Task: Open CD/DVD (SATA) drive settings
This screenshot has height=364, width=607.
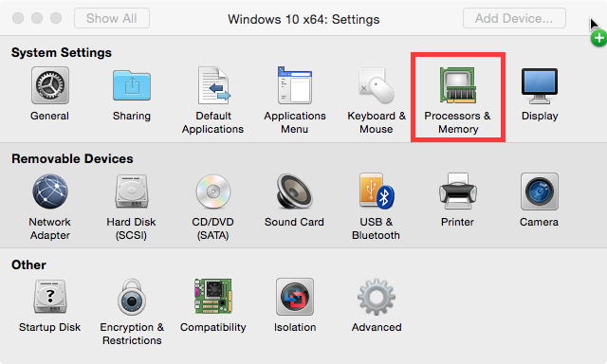Action: click(213, 191)
